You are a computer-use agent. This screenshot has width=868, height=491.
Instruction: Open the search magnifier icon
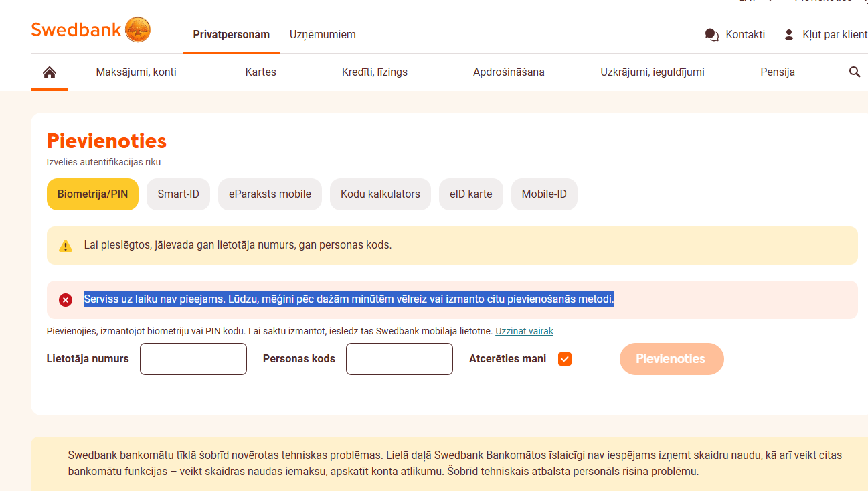click(855, 72)
